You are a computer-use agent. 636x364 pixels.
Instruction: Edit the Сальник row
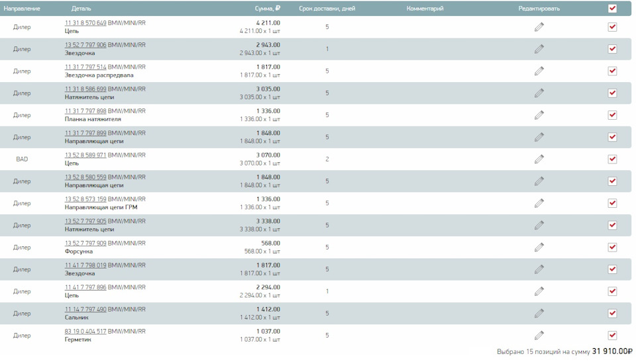pos(539,314)
